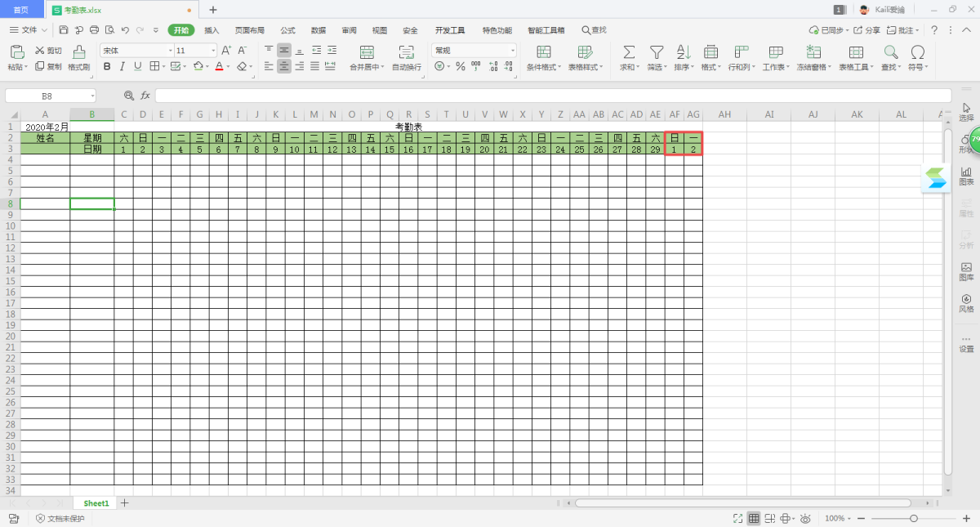Click the 文档未保护 status button
This screenshot has width=980, height=527.
60,519
